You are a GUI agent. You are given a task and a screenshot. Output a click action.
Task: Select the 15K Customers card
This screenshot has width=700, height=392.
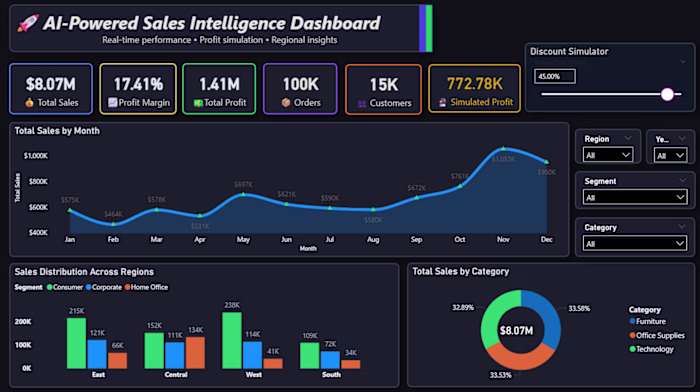pos(383,89)
